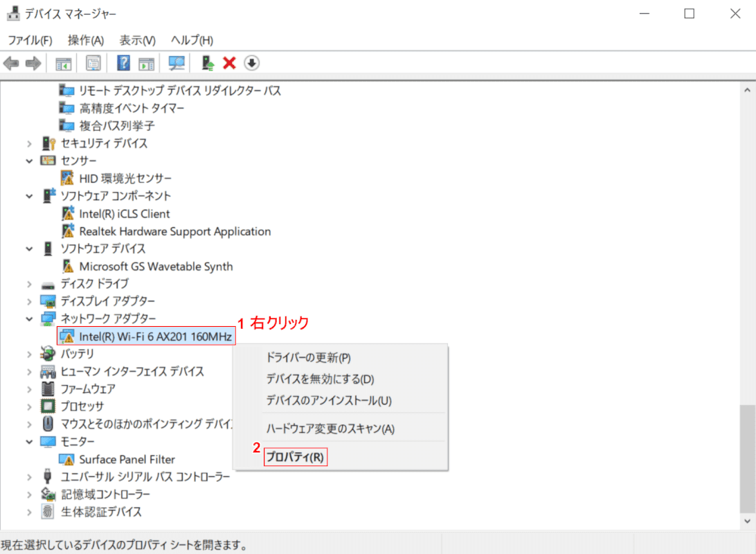Viewport: 756px width, 554px height.
Task: Click the Intel(R) iCLS Client warning icon
Action: [68, 213]
